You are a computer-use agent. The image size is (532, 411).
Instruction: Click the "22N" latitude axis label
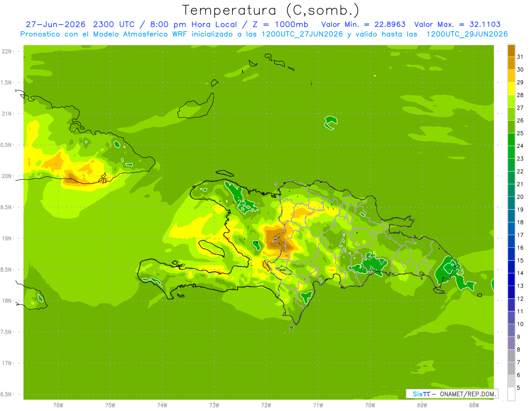point(7,51)
